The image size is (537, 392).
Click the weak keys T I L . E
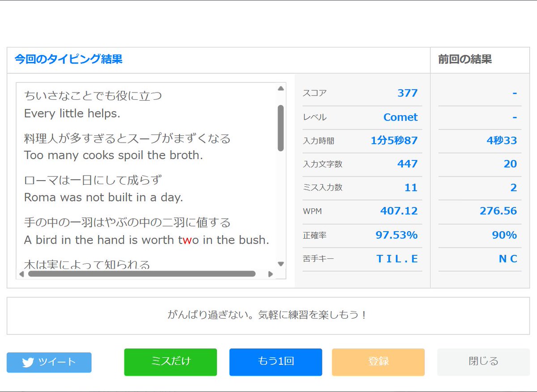pos(397,259)
